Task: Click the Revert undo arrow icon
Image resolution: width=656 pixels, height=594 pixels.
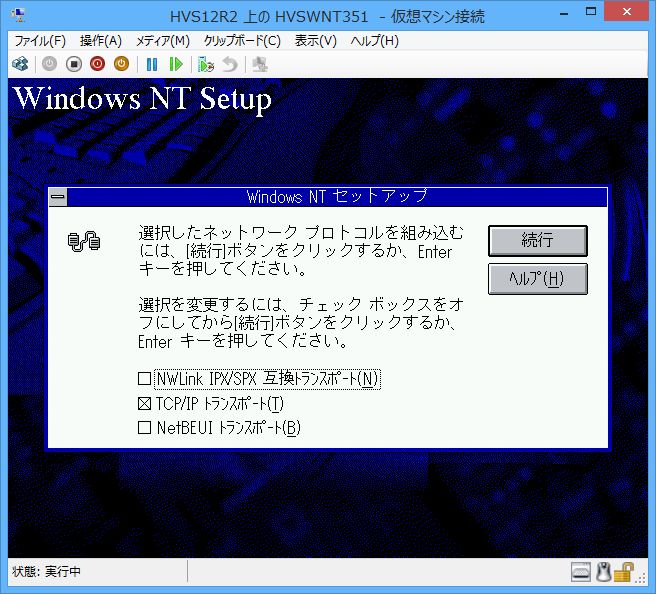Action: point(230,64)
